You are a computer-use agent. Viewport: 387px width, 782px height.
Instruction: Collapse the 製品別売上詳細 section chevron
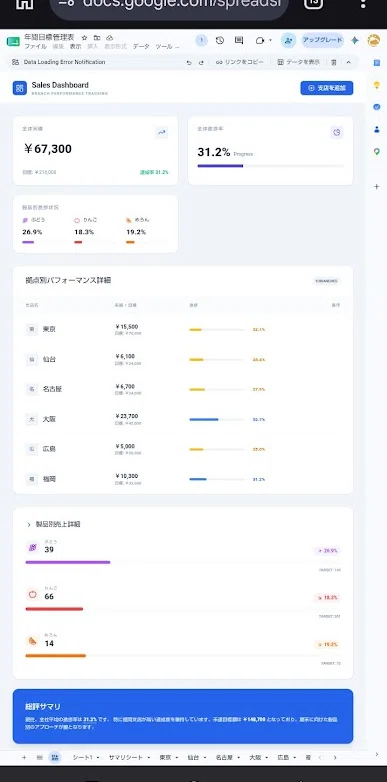[28, 525]
